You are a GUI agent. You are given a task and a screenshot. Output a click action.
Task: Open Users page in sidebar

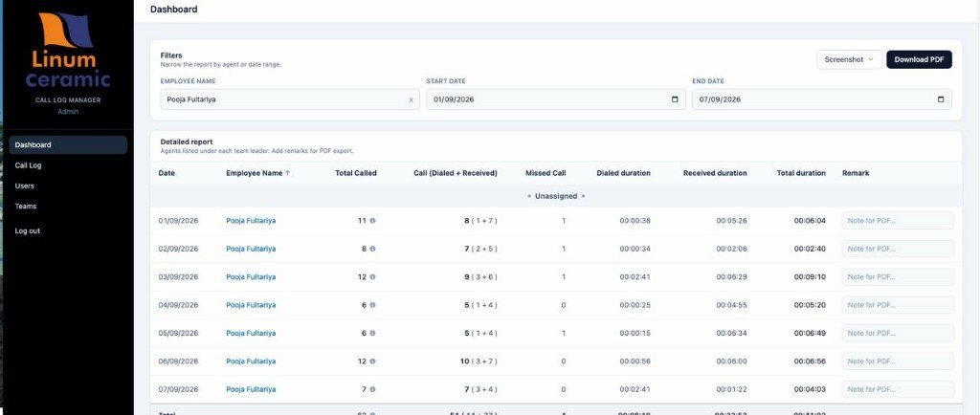24,186
